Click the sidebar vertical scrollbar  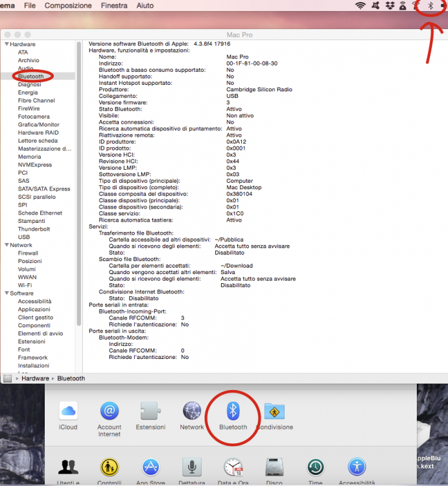click(78, 183)
